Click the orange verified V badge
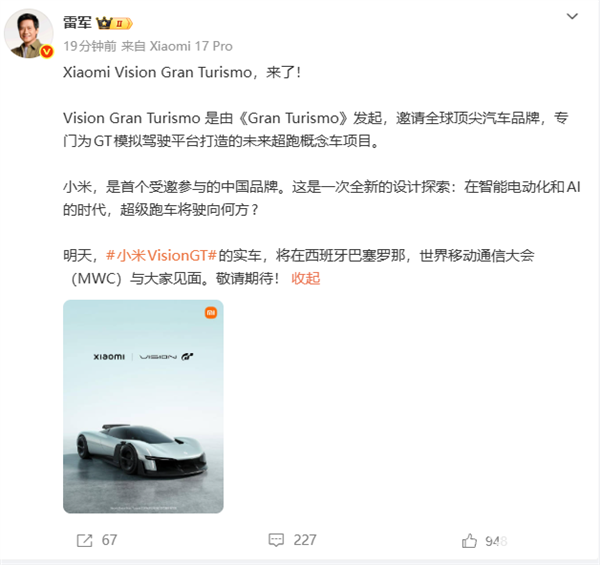This screenshot has width=600, height=565. (47, 51)
